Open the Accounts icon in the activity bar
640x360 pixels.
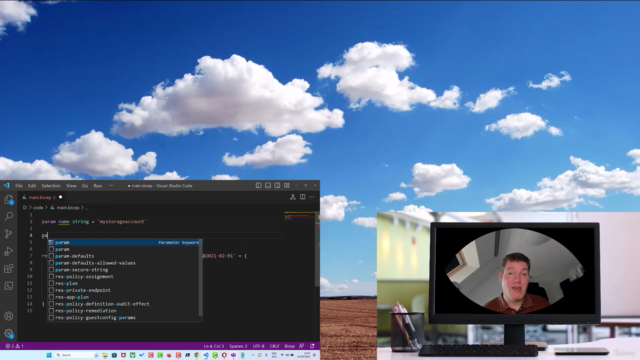click(9, 316)
